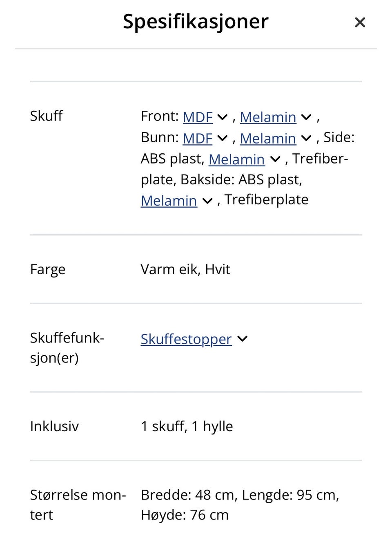The width and height of the screenshot is (392, 542).
Task: Expand the chevron beside Bunn MDF
Action: click(223, 139)
